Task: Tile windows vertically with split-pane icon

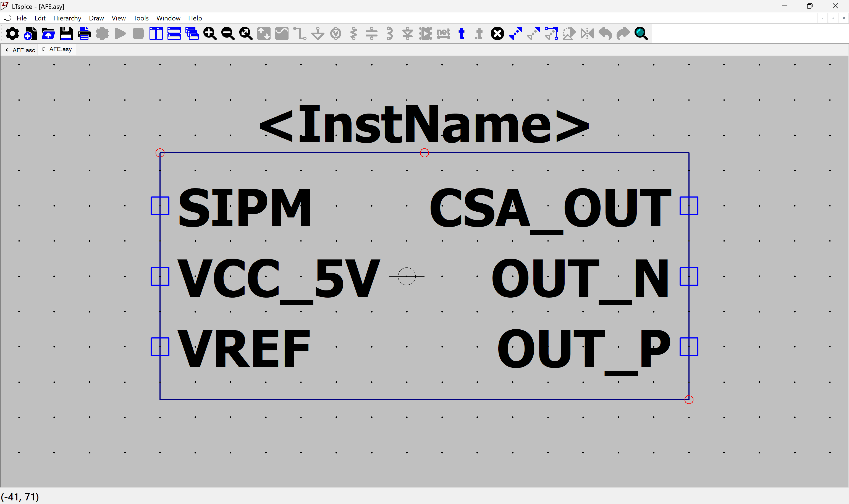Action: pyautogui.click(x=156, y=34)
